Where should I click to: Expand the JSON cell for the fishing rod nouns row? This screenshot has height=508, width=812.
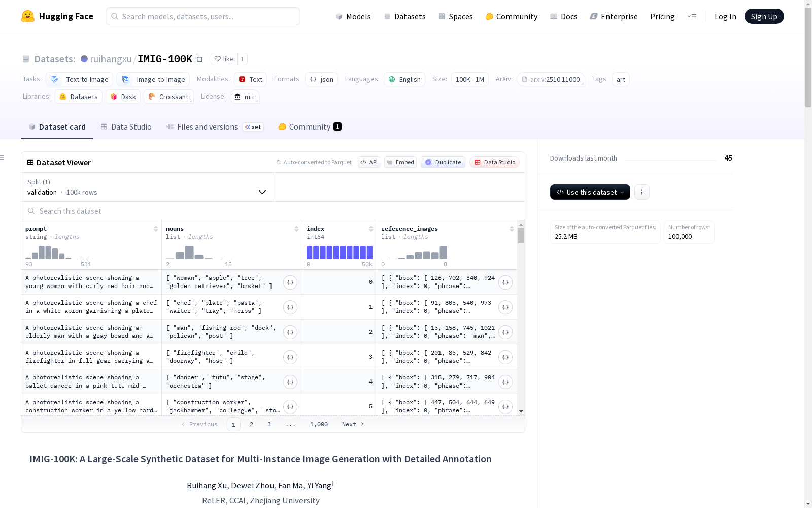[290, 332]
